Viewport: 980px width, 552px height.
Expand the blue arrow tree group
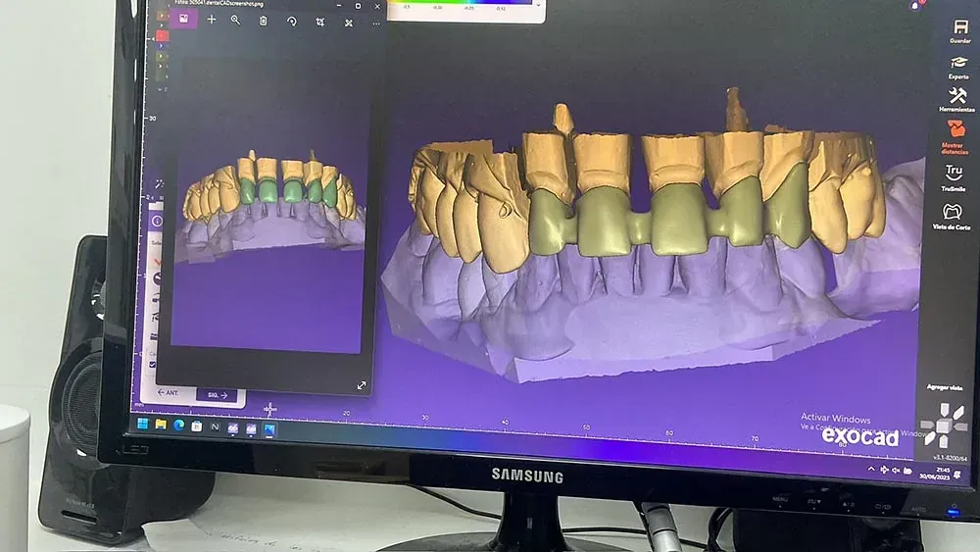[x=161, y=46]
